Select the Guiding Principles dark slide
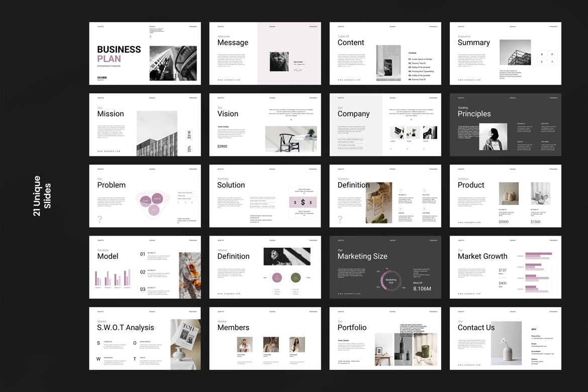Viewport: 588px width, 392px height. coord(505,125)
